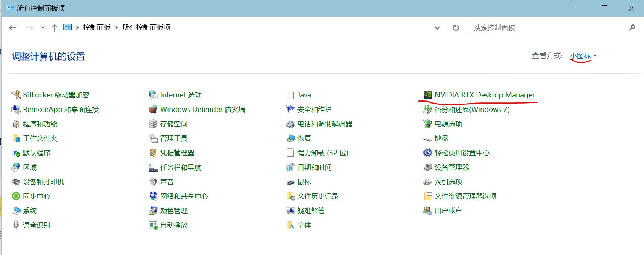Open the 系统 computer icon

click(x=16, y=210)
